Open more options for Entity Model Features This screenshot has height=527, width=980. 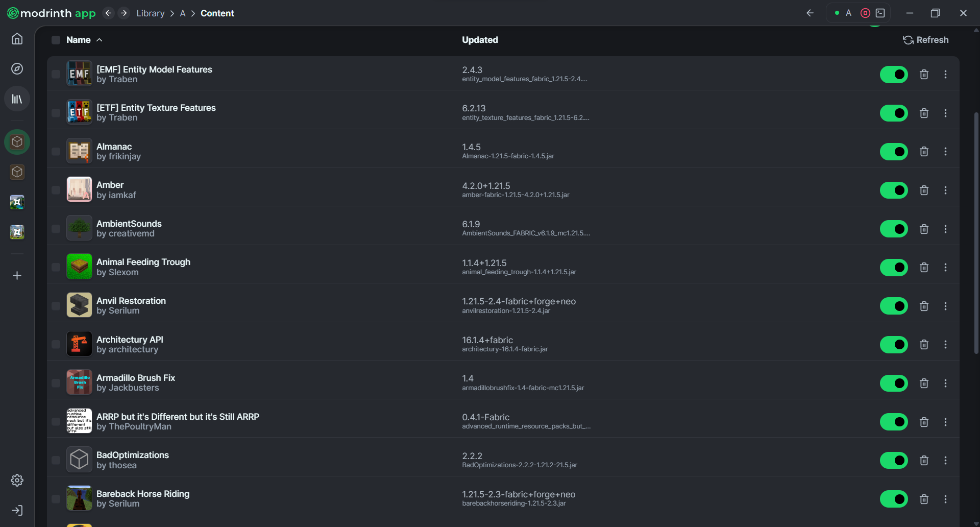945,75
